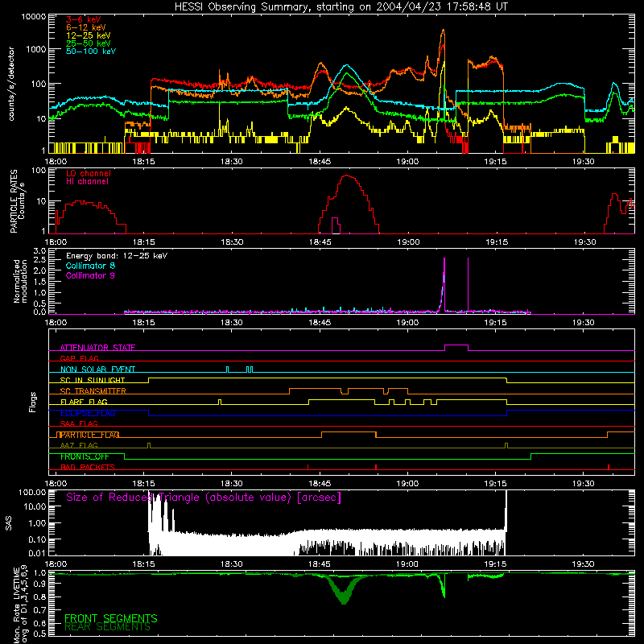This screenshot has height=644, width=644.
Task: Click the BAD_PACKETS flag label
Action: 87,467
